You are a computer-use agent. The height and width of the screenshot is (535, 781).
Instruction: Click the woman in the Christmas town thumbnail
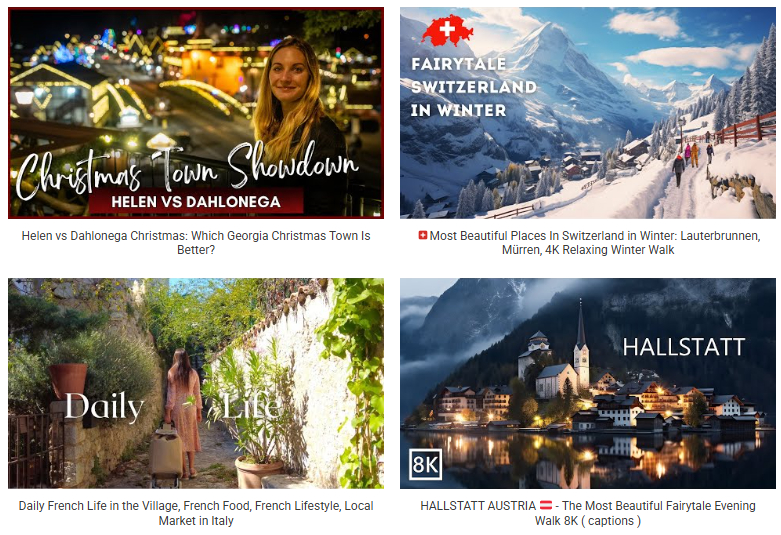click(299, 125)
